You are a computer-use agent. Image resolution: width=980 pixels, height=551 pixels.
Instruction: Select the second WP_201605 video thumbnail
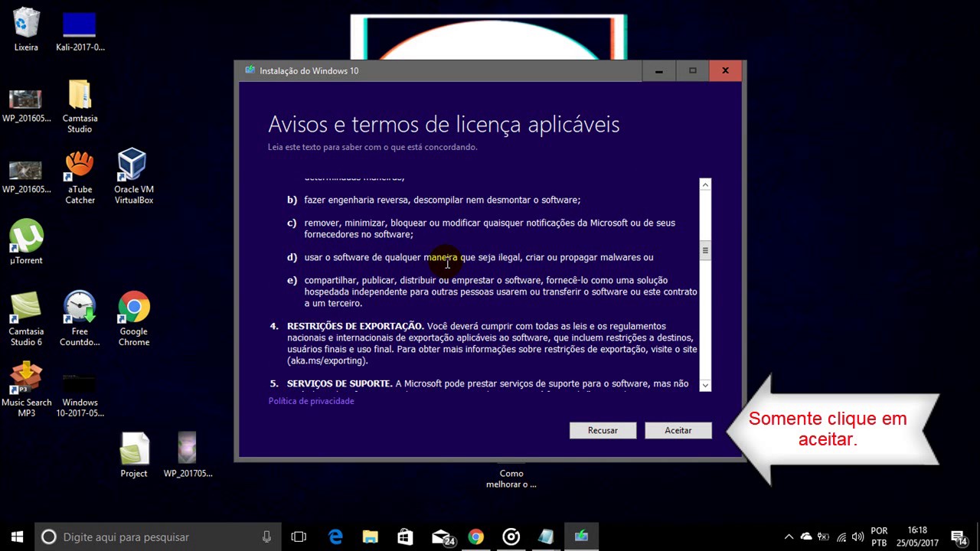click(x=26, y=176)
